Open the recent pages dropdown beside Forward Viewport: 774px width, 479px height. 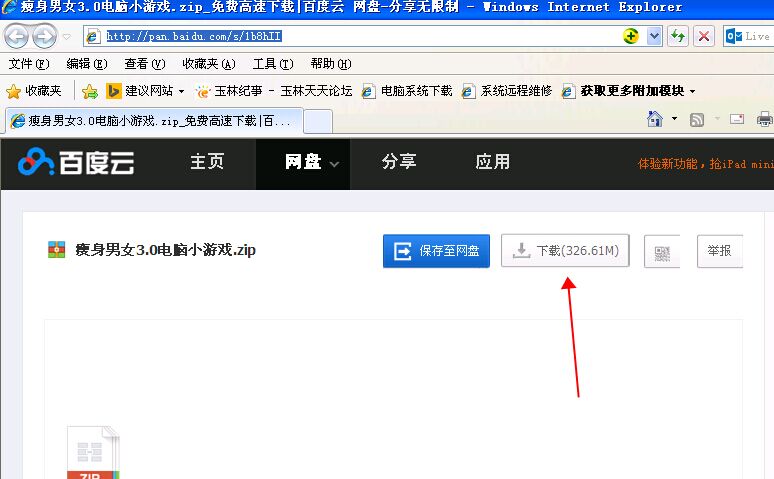pos(67,37)
